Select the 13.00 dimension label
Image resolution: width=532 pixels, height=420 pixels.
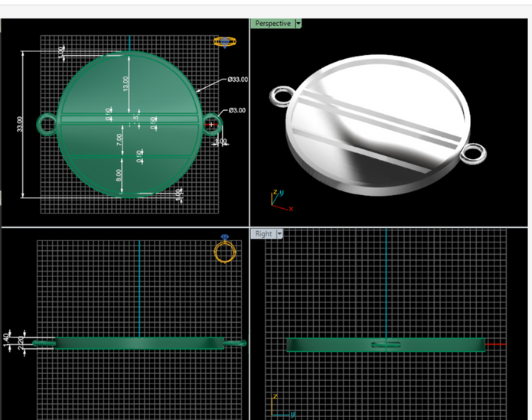pos(126,83)
